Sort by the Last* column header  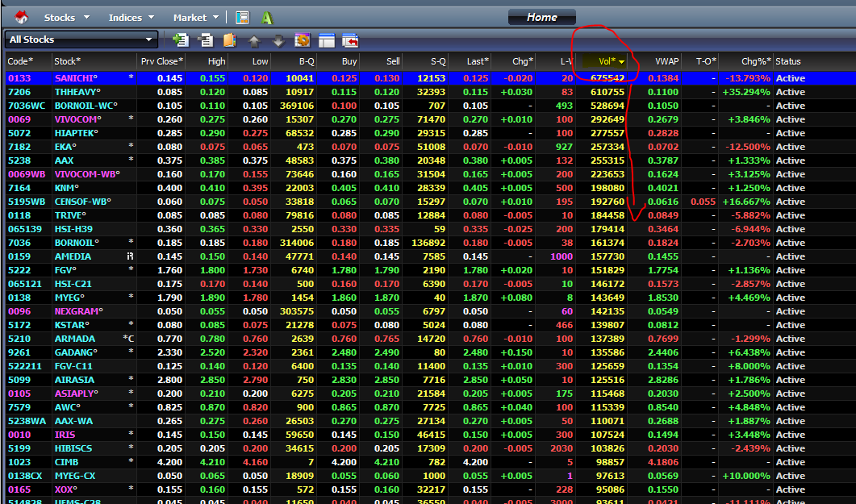[478, 61]
